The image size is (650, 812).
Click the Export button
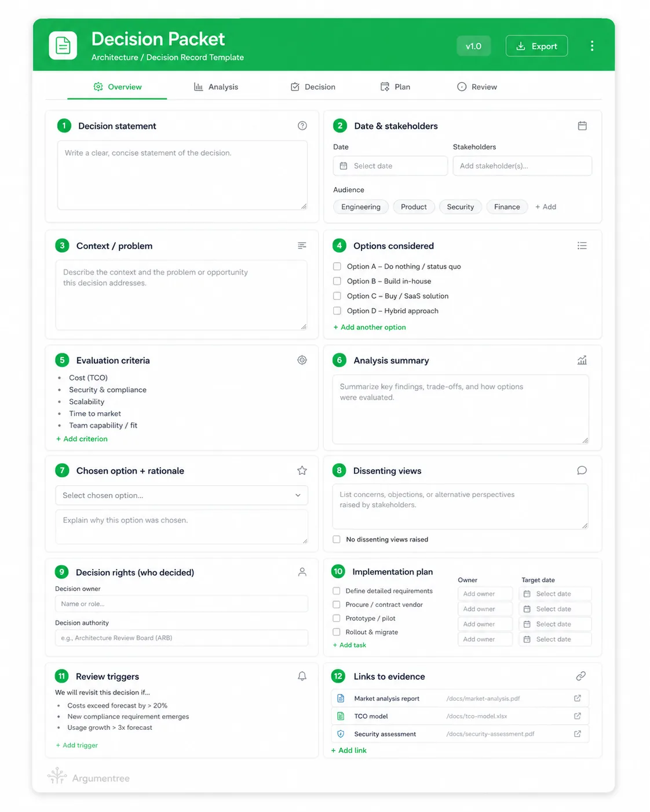click(536, 46)
